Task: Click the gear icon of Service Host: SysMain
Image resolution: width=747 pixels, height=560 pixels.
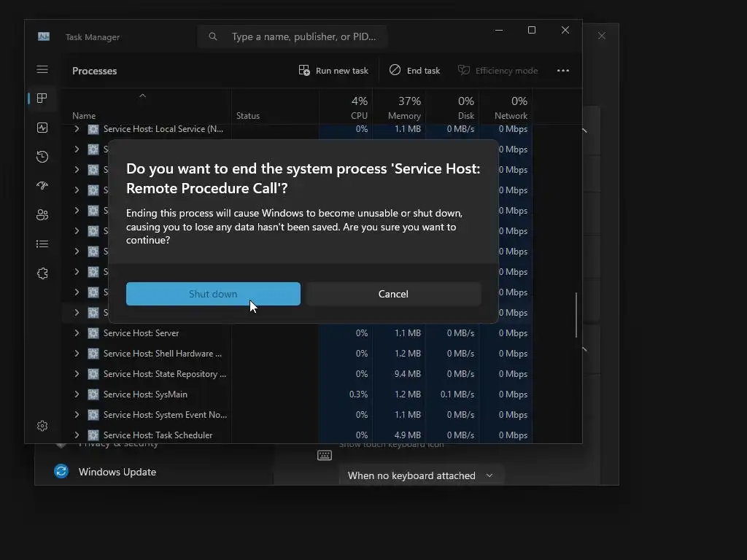Action: tap(93, 394)
